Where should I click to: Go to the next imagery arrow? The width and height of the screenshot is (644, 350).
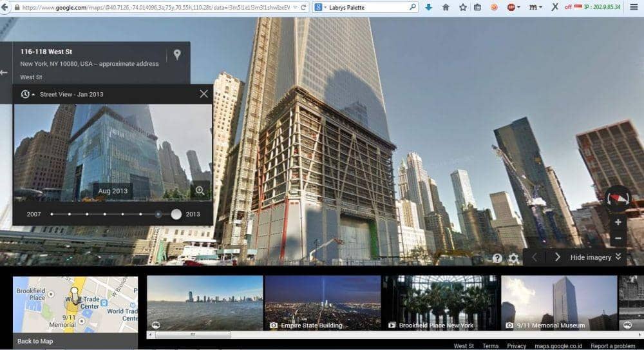coord(557,257)
